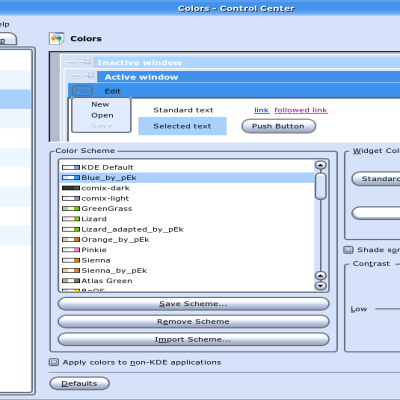This screenshot has width=400, height=400.
Task: Click the Save Scheme... button
Action: coord(193,304)
